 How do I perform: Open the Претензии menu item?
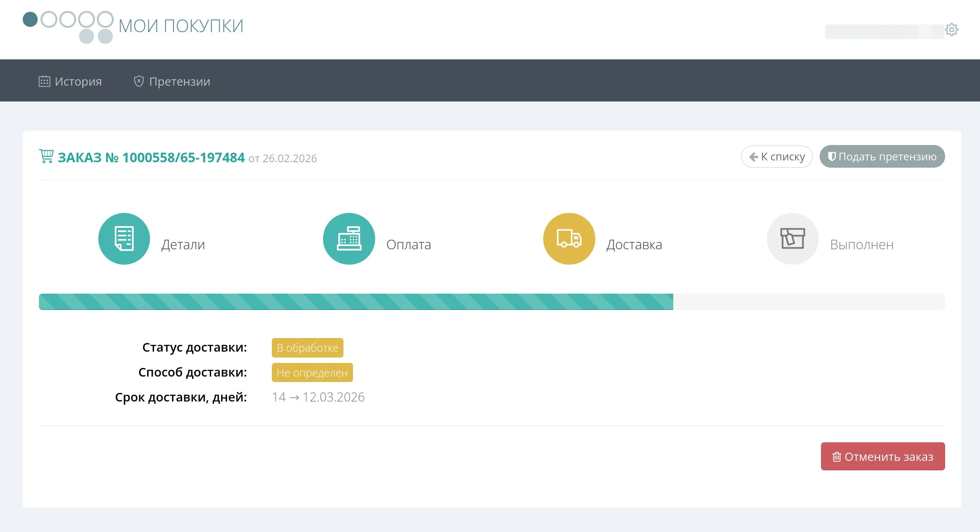179,82
